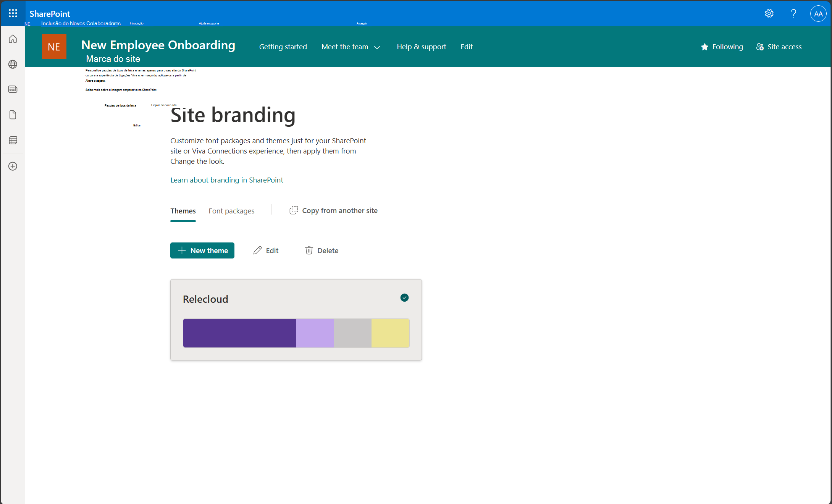Open My files document icon
The image size is (832, 504).
[13, 115]
